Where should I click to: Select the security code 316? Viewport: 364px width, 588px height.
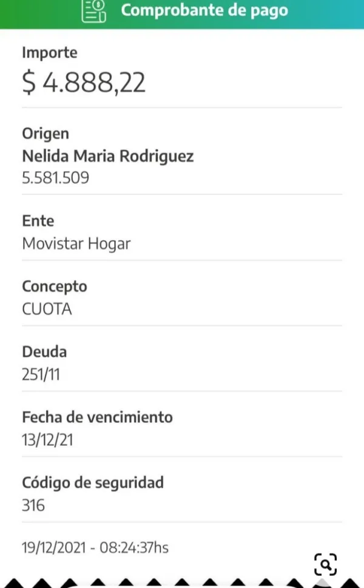tap(33, 505)
